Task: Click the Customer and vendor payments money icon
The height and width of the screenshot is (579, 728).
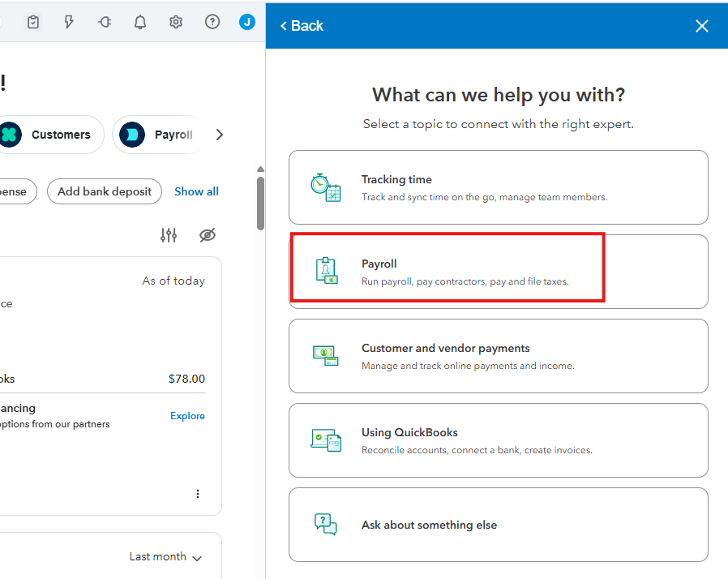Action: 325,356
